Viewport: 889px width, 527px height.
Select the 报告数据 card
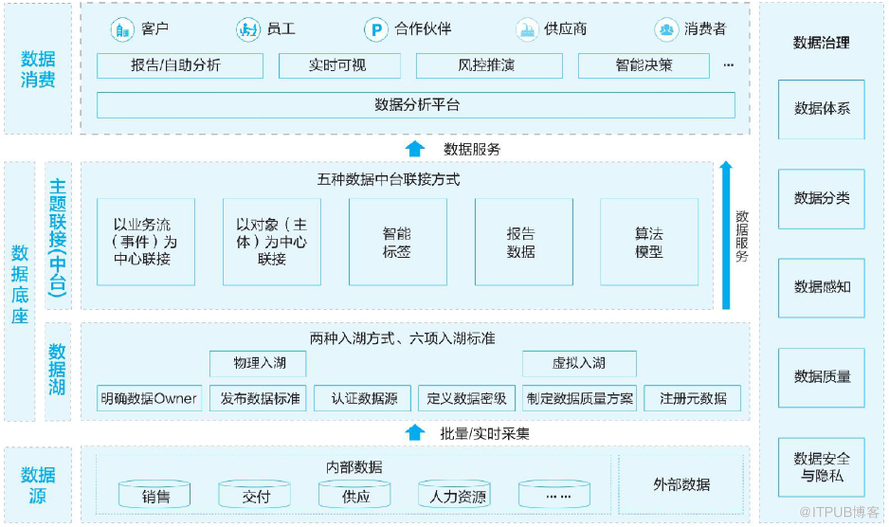(x=524, y=242)
